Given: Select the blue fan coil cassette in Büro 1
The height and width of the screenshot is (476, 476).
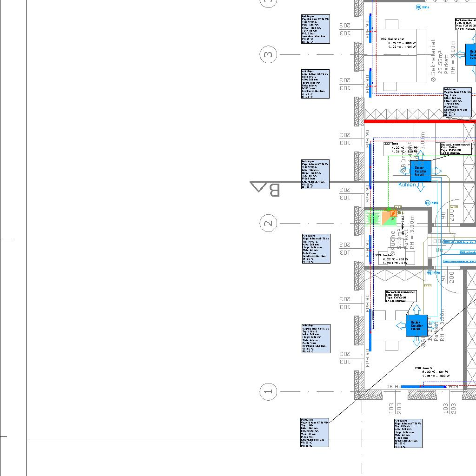Looking at the screenshot, I should click(x=420, y=171).
